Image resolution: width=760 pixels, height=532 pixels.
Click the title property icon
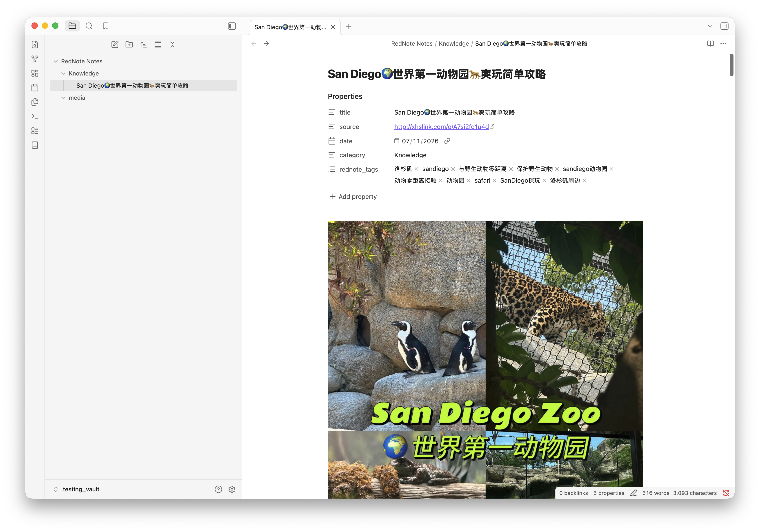pyautogui.click(x=332, y=113)
